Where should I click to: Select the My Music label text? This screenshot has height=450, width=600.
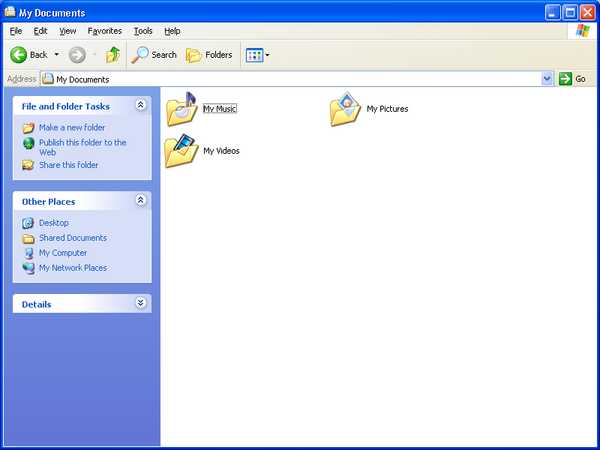(x=220, y=109)
